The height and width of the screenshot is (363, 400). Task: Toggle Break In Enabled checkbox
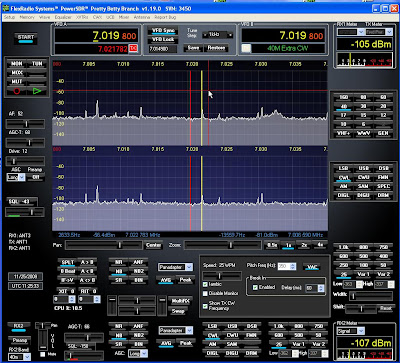point(255,287)
